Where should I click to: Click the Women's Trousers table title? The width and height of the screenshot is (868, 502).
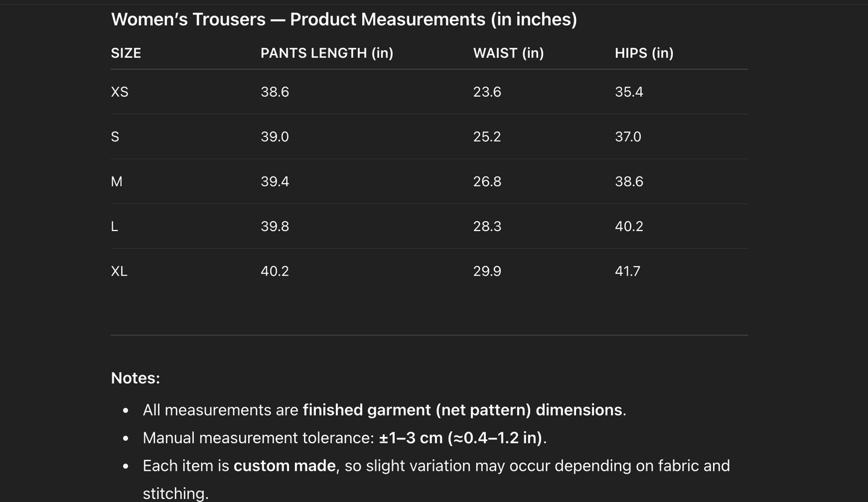[344, 19]
